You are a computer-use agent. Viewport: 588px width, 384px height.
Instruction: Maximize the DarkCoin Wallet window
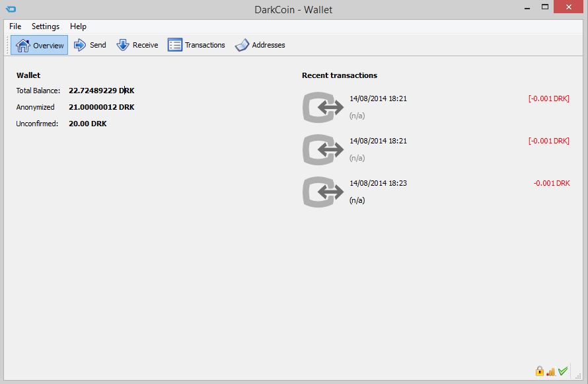tap(545, 7)
